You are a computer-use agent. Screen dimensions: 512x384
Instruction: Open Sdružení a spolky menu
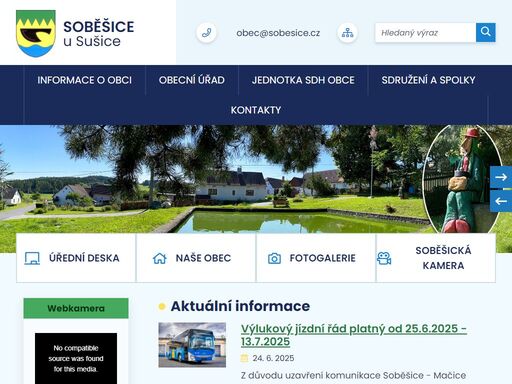click(428, 80)
